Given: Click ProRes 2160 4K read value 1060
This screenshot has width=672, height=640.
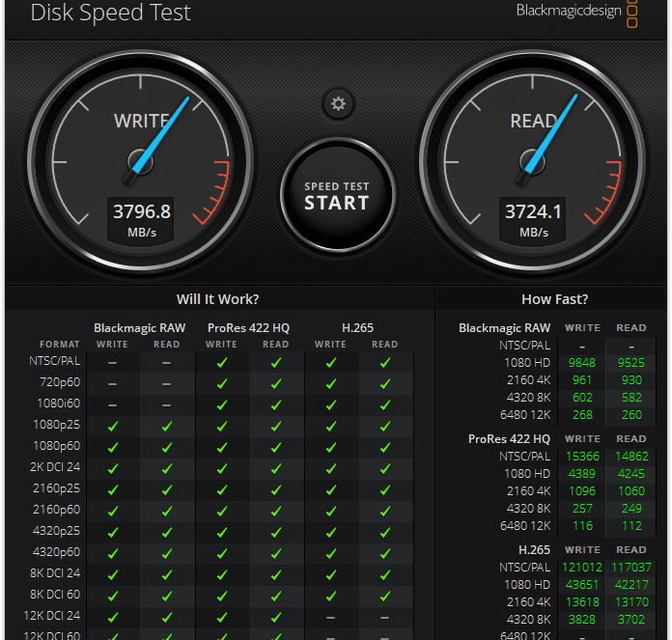Looking at the screenshot, I should pos(631,491).
